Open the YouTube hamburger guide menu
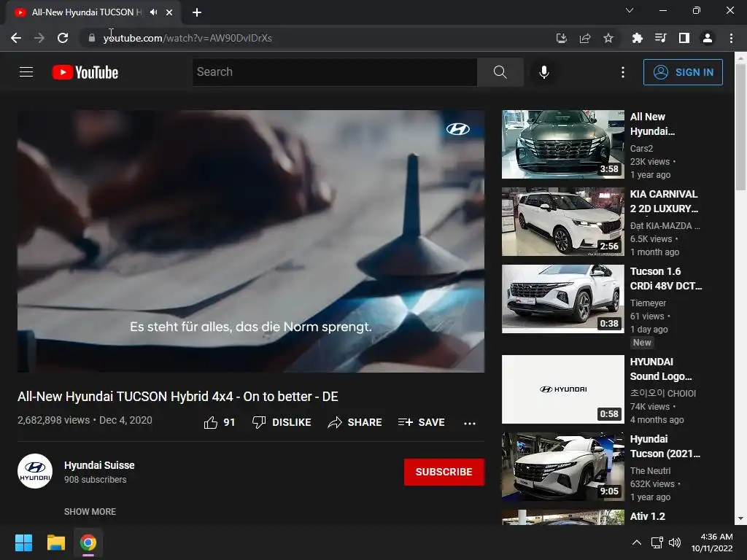Viewport: 747px width, 560px height. (26, 72)
